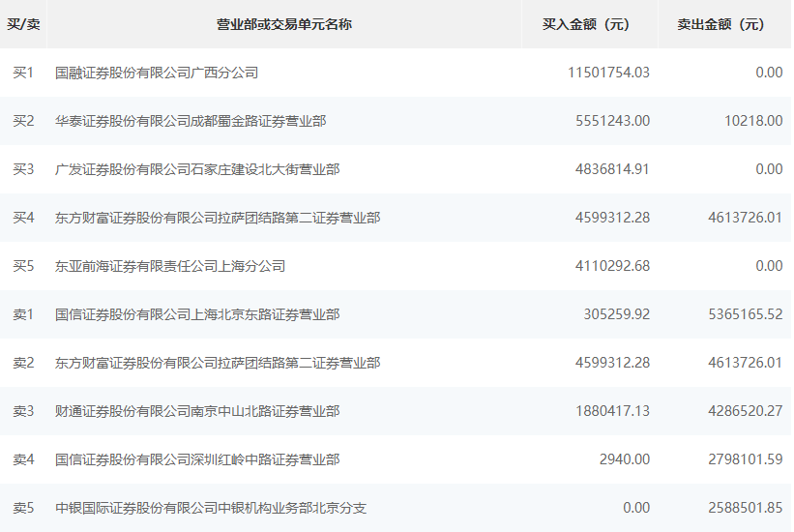Select the 卖4 row label
Viewport: 794px width, 532px height.
[23, 459]
